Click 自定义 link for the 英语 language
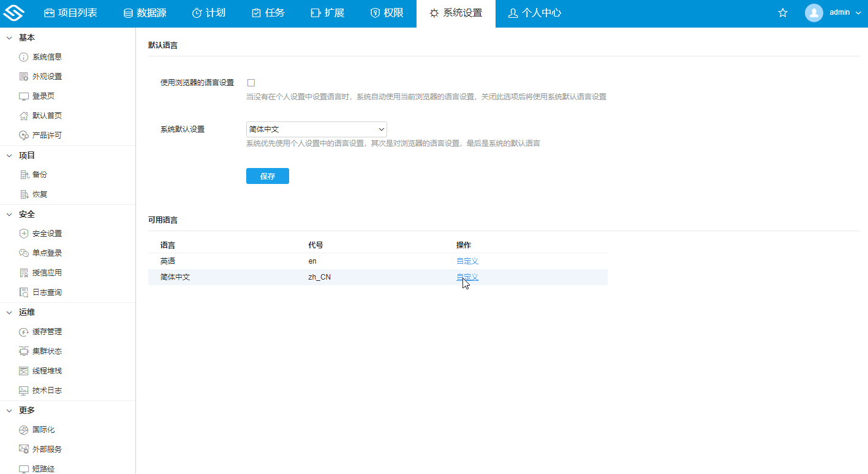 click(x=467, y=261)
